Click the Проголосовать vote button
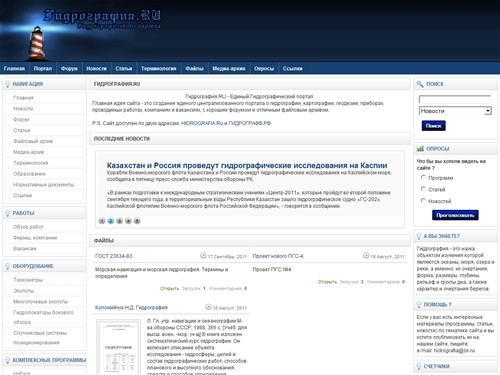 tap(455, 215)
